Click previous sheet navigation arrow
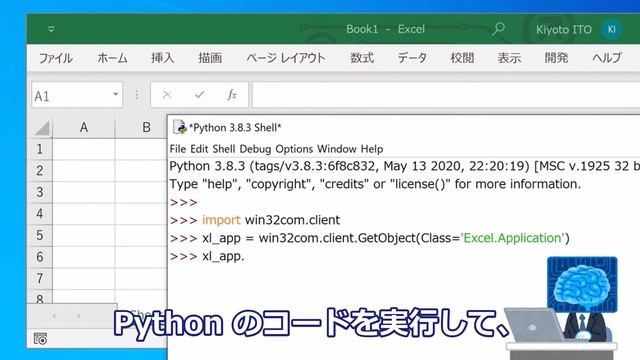The width and height of the screenshot is (640, 360). pyautogui.click(x=54, y=316)
